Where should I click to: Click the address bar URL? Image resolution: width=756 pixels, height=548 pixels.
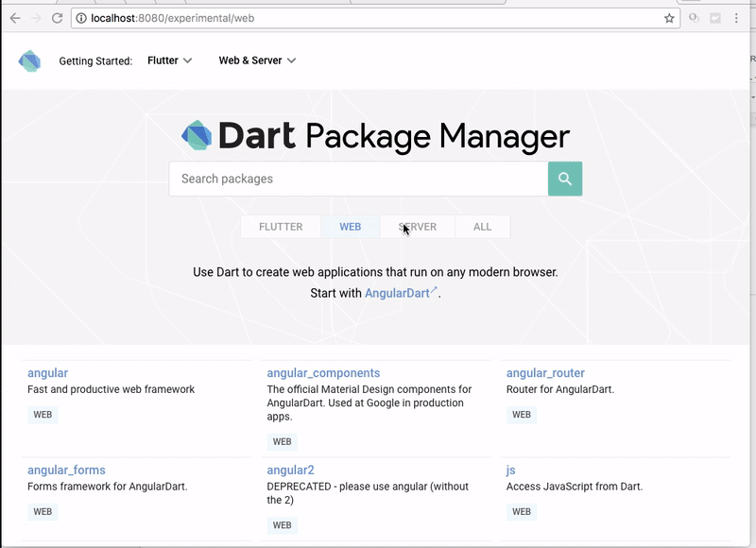[x=173, y=18]
